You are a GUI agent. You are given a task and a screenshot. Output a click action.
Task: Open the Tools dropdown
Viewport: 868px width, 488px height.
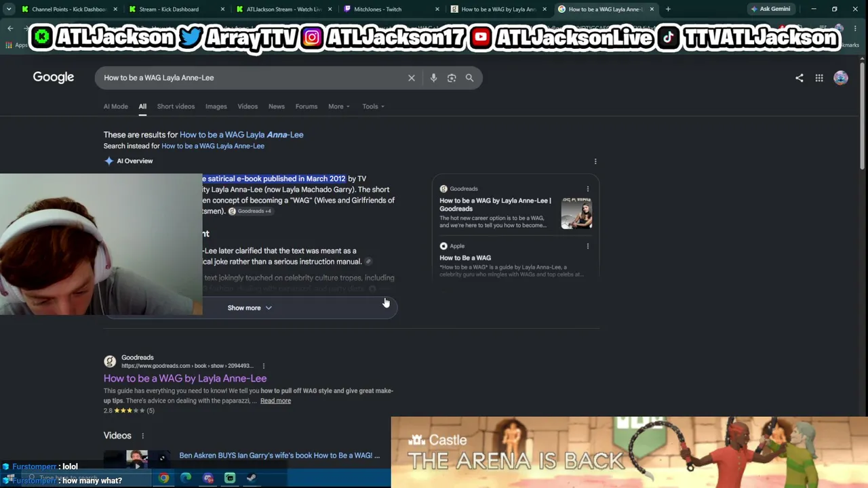[x=373, y=106]
